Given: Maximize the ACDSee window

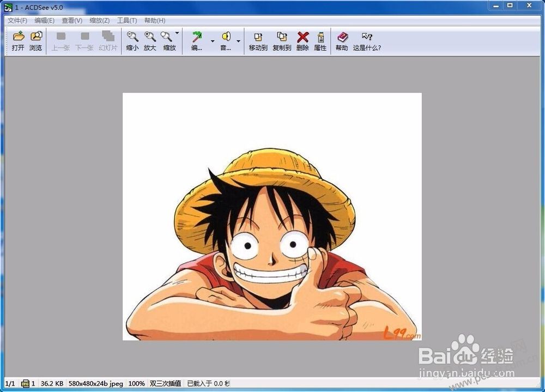Looking at the screenshot, I should pyautogui.click(x=510, y=5).
